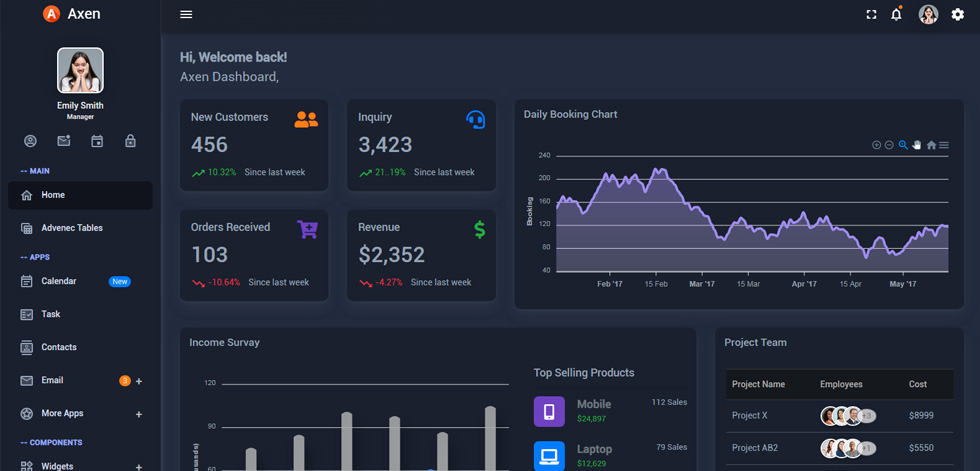This screenshot has width=980, height=471.
Task: Click the $8999 cost cell
Action: click(x=921, y=415)
